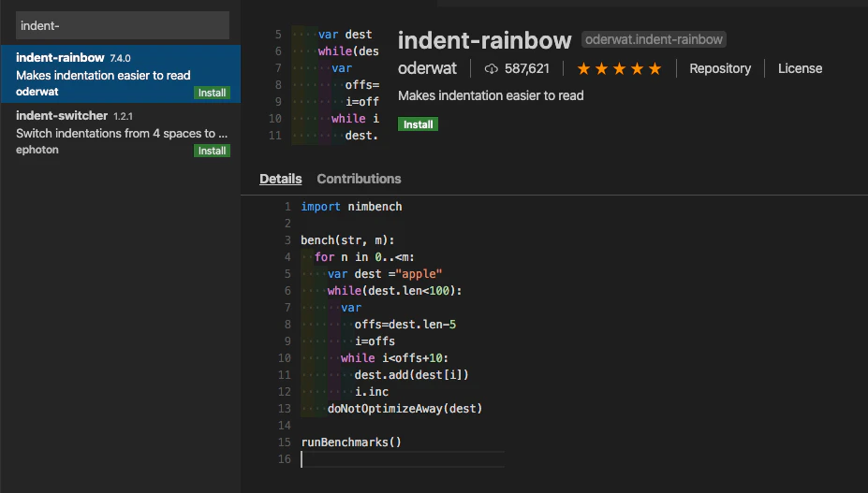Switch to the Details tab

[281, 179]
